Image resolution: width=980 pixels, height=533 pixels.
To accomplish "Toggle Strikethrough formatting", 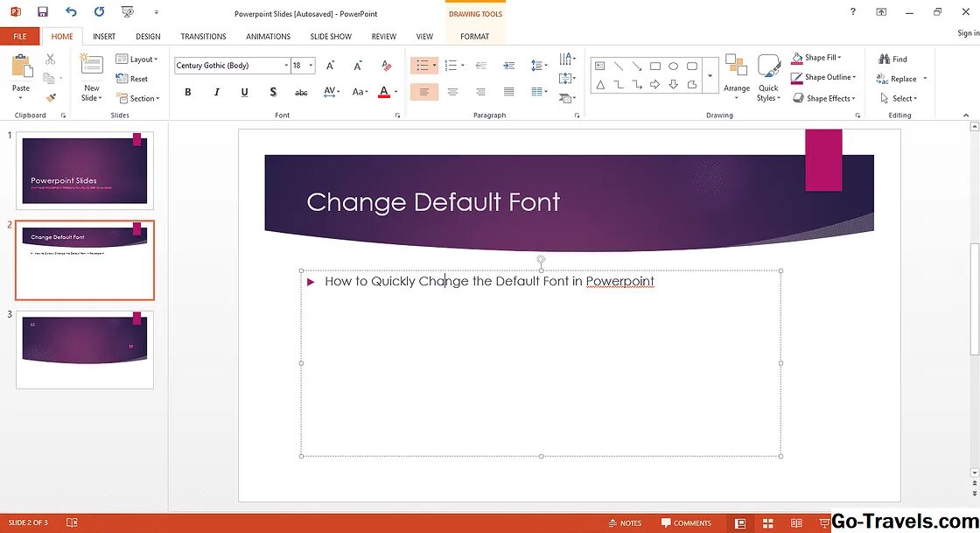I will pos(301,92).
